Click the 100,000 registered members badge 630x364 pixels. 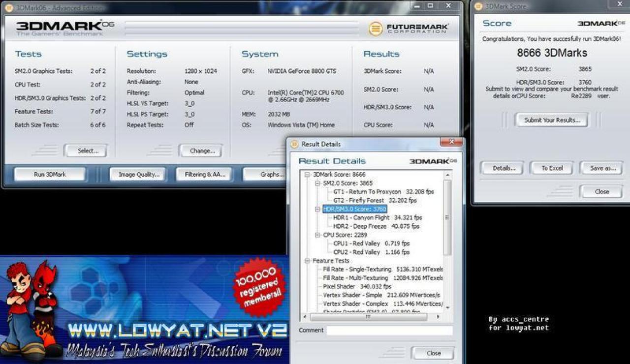pos(259,287)
